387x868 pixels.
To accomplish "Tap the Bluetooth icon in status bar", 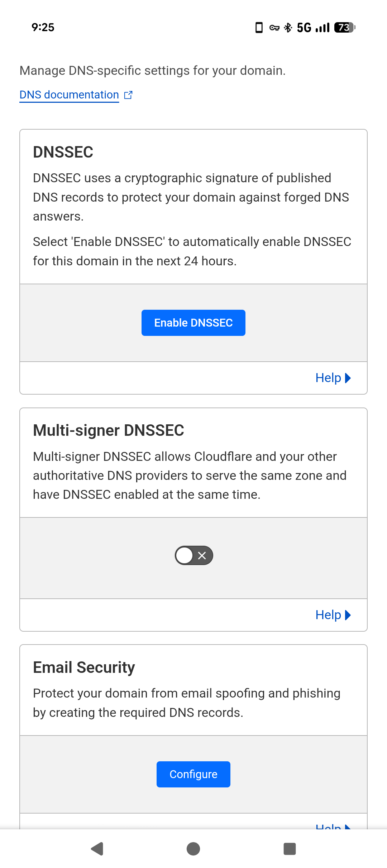I will (288, 28).
